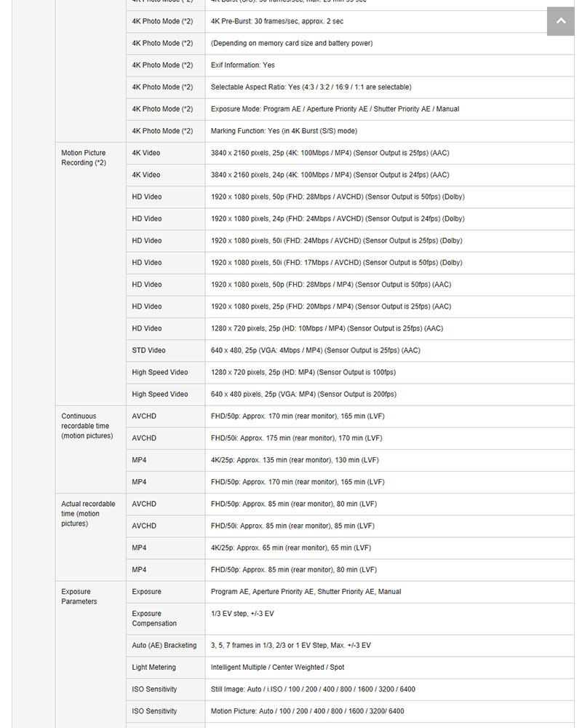Select the Exposure Compensation label
The image size is (582, 728).
click(154, 618)
